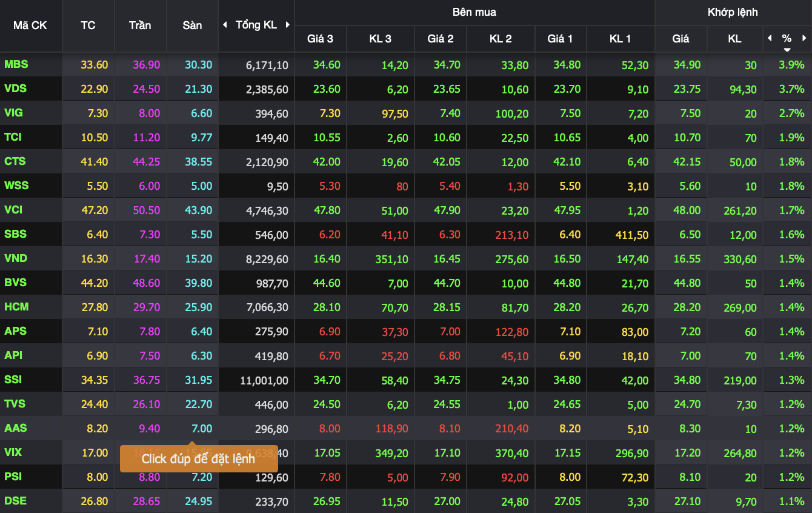The image size is (812, 513).
Task: Click the Giá 3 column header
Action: [320, 39]
